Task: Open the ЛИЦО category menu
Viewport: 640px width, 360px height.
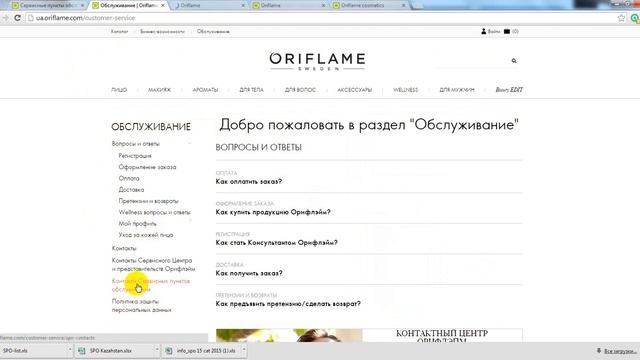Action: coord(119,90)
